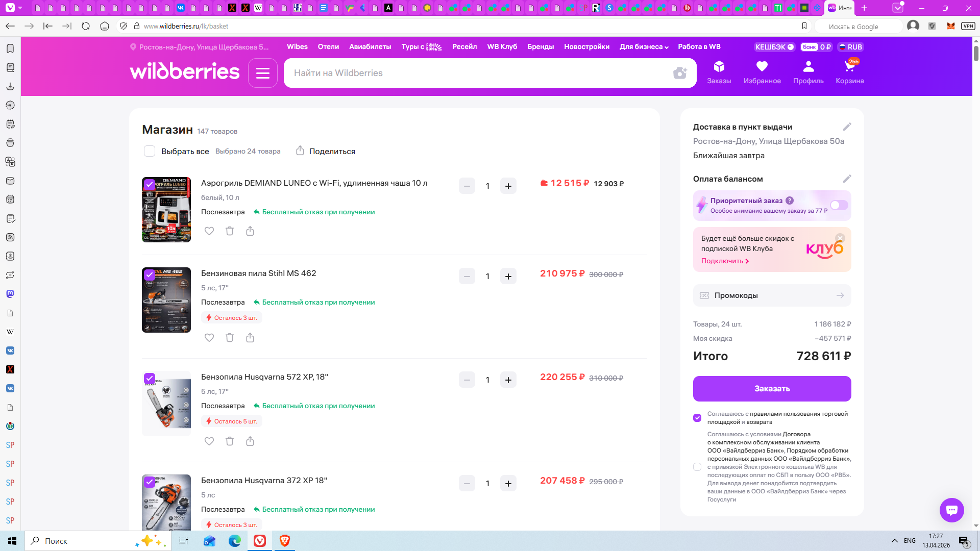Image resolution: width=980 pixels, height=551 pixels.
Task: Increase Stihl MS 462 quantity with plus
Action: [x=508, y=277]
